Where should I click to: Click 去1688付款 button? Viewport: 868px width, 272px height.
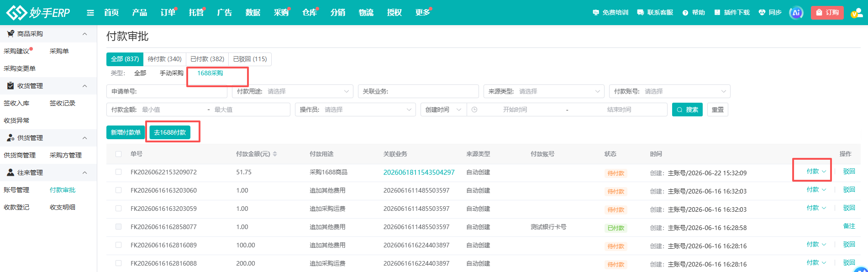tap(170, 132)
